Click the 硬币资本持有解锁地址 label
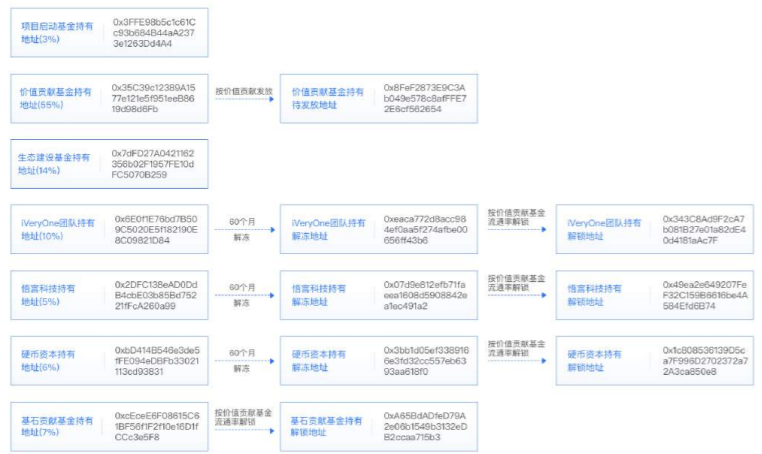 point(594,361)
